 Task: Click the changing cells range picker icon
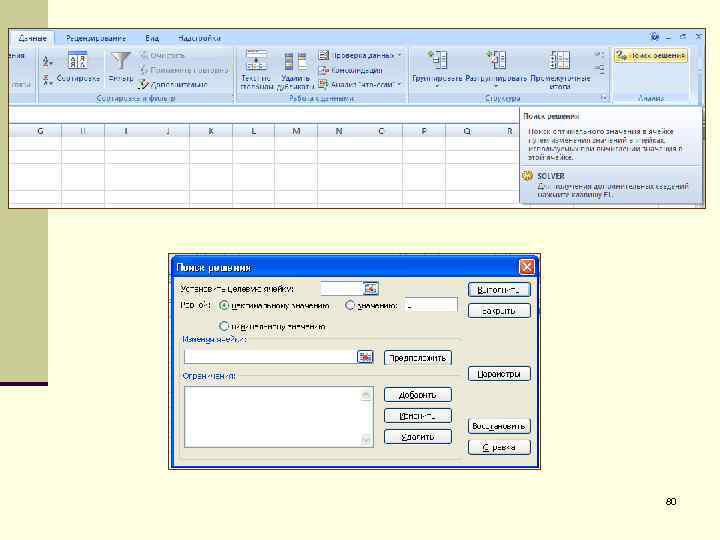click(365, 357)
